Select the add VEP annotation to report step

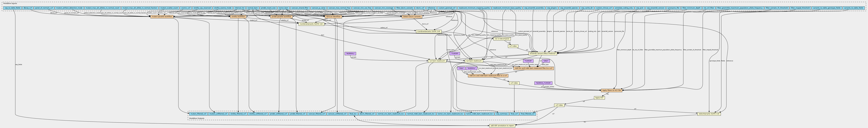tap(502, 126)
